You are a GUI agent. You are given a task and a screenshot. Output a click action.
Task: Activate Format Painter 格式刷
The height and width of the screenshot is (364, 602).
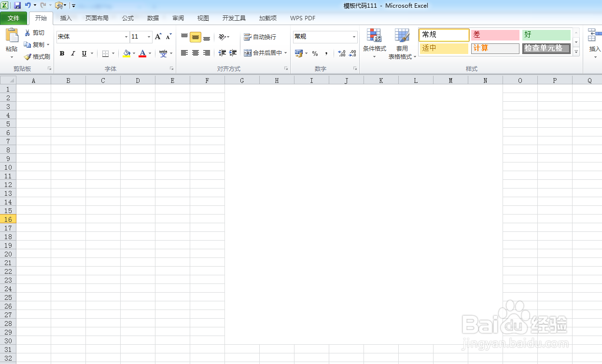tap(37, 56)
